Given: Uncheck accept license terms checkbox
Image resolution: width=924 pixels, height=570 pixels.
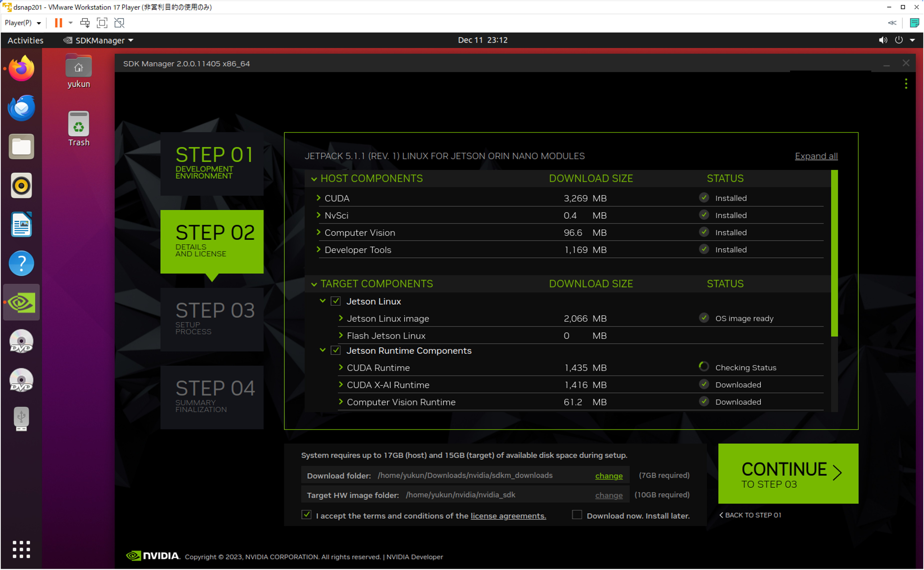Looking at the screenshot, I should 306,515.
